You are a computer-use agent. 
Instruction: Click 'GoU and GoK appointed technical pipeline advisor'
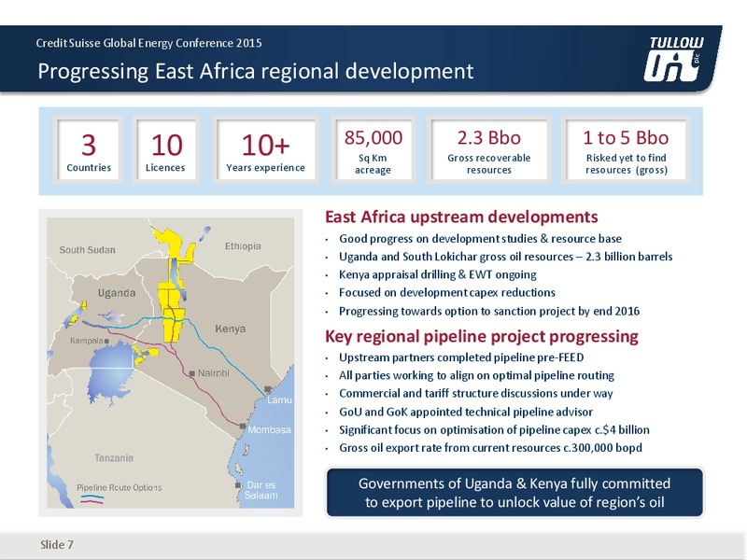[465, 412]
